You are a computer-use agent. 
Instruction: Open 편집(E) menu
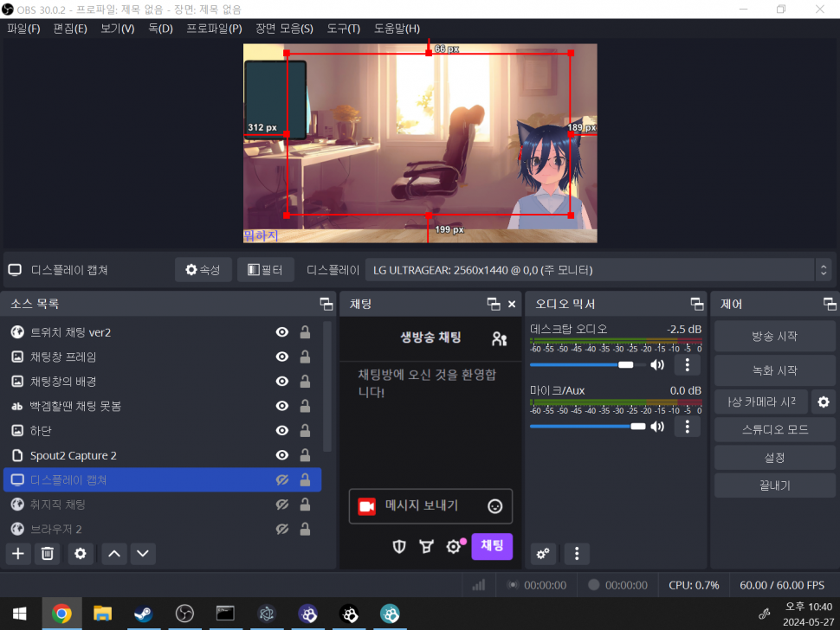tap(70, 29)
